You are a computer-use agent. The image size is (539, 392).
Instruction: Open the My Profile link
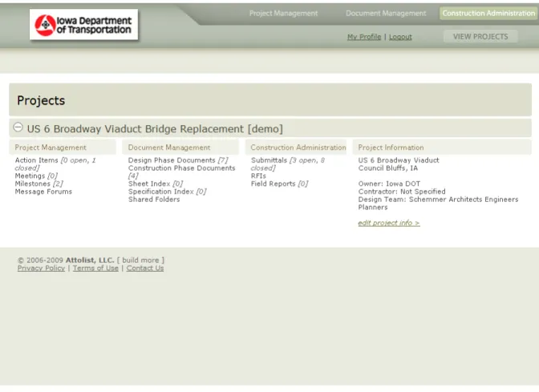tap(364, 37)
